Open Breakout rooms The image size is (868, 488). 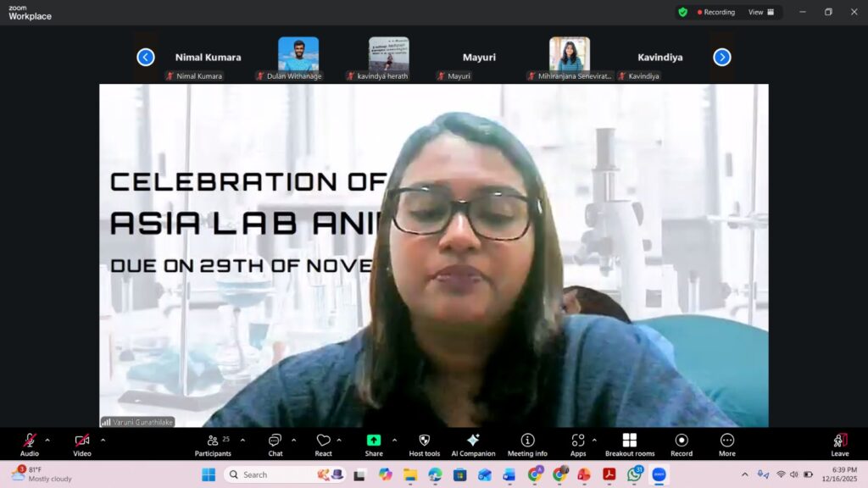click(629, 444)
